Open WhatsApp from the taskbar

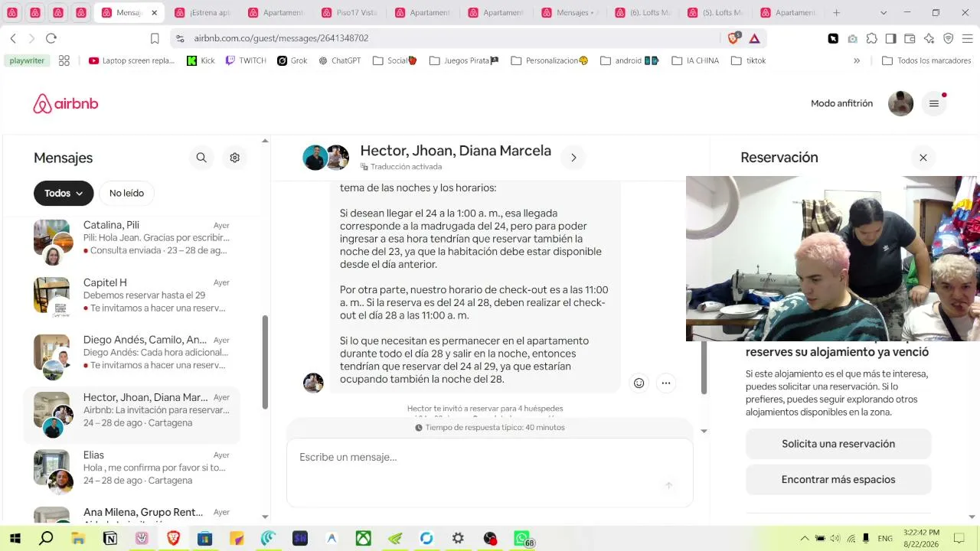[521, 539]
